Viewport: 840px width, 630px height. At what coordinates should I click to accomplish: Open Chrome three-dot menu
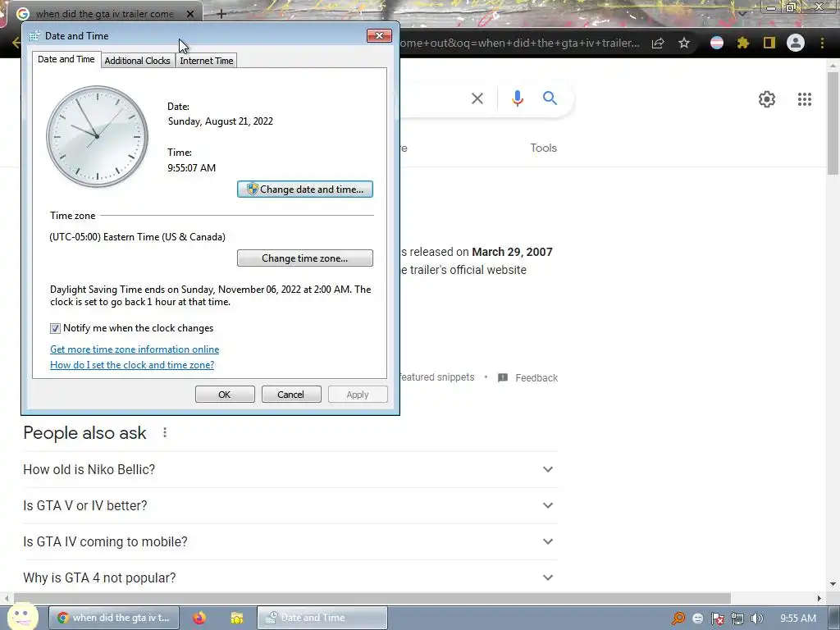click(822, 43)
